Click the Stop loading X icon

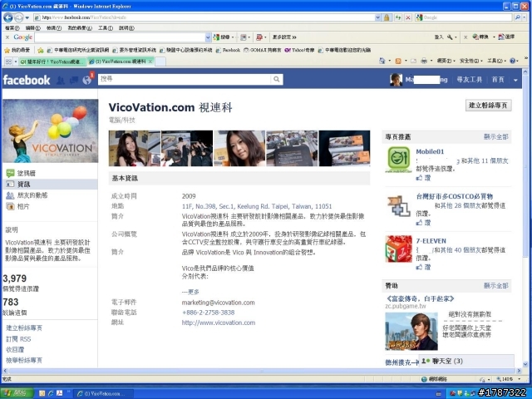(x=408, y=17)
